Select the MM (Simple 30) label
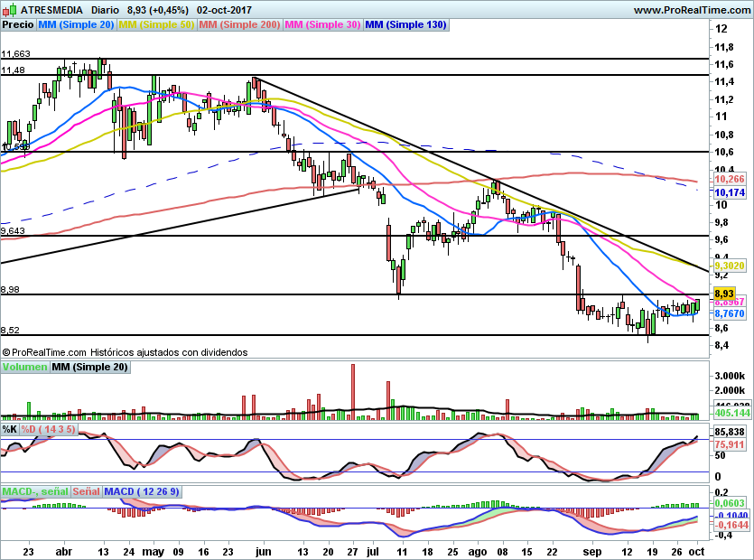This screenshot has height=560, width=754. point(322,24)
